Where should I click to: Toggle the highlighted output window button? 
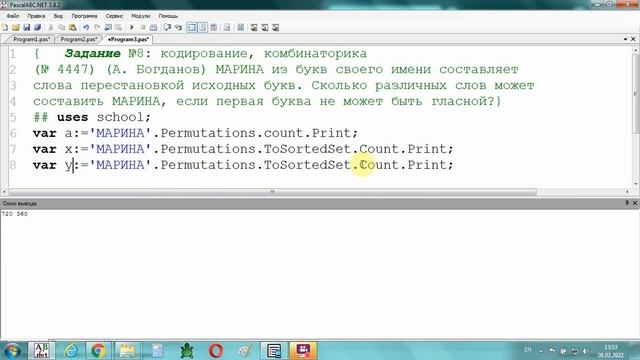tap(191, 27)
